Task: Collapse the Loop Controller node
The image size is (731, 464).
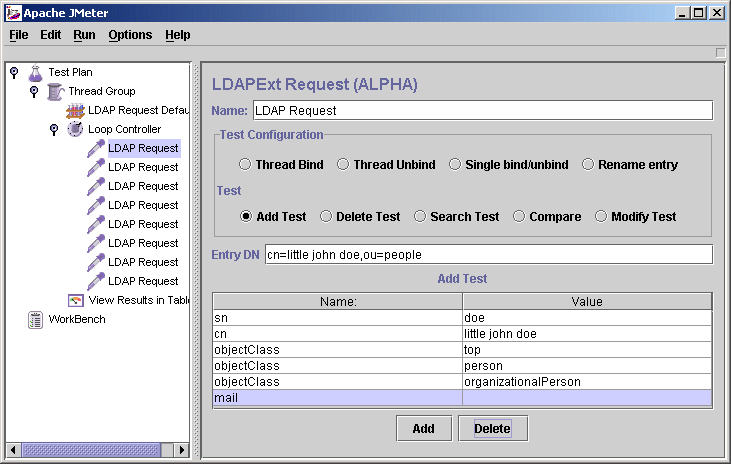Action: point(54,129)
